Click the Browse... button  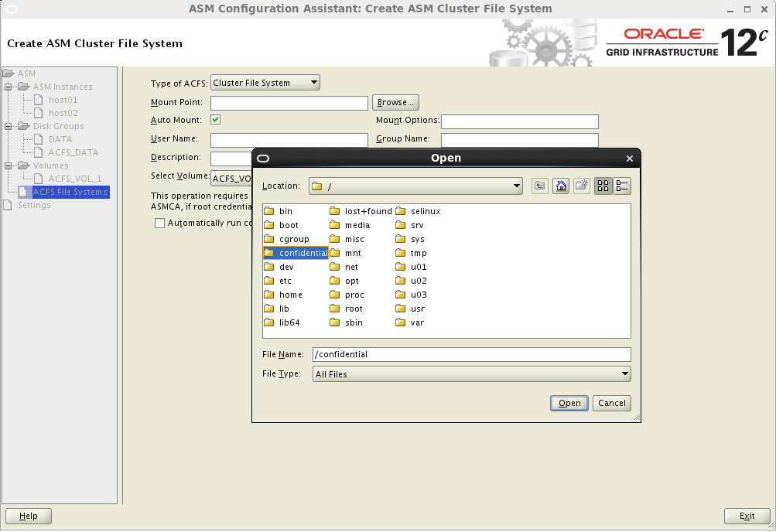point(395,102)
